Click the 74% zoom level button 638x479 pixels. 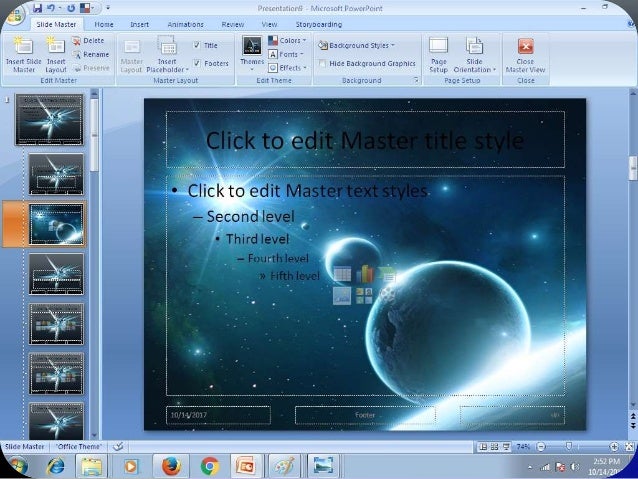(523, 447)
